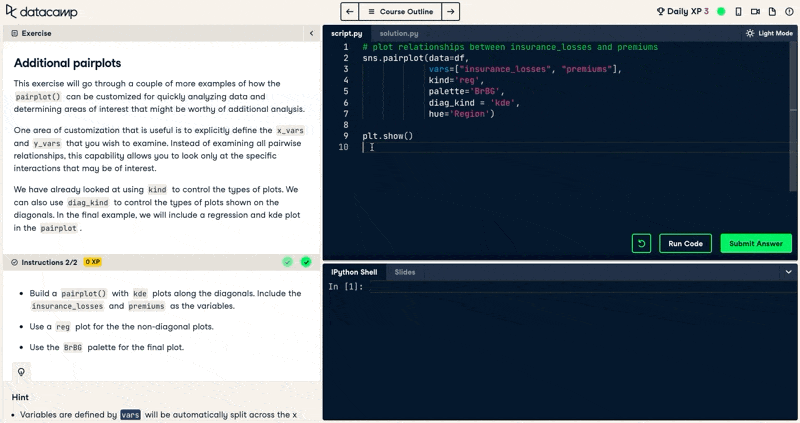
Task: Click the palette='BrBG' code line
Action: pyautogui.click(x=466, y=91)
